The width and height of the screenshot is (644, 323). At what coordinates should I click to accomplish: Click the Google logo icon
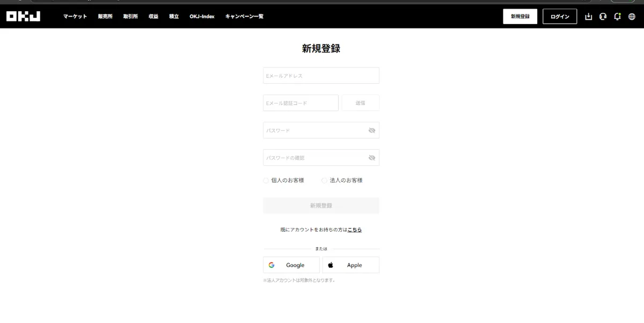[x=272, y=265]
